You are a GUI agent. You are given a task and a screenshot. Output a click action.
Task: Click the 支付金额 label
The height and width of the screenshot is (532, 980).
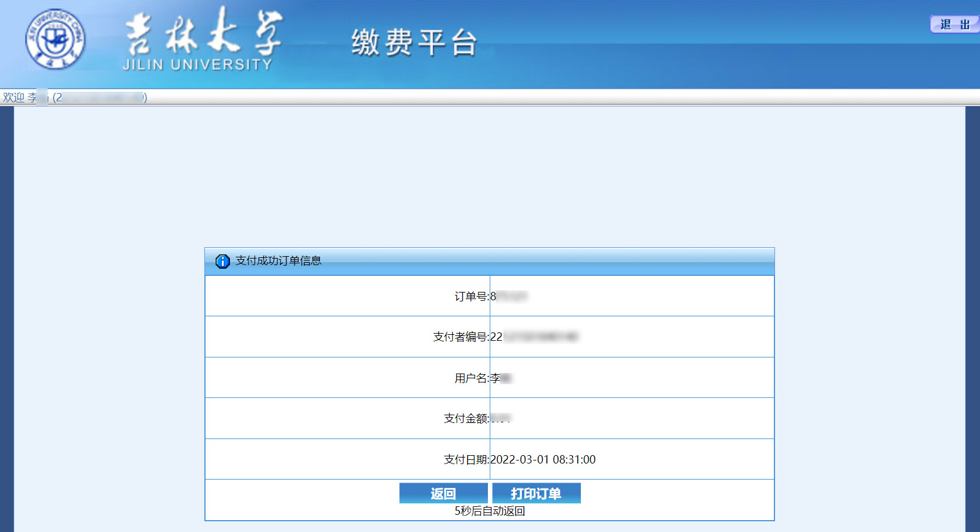pos(465,419)
